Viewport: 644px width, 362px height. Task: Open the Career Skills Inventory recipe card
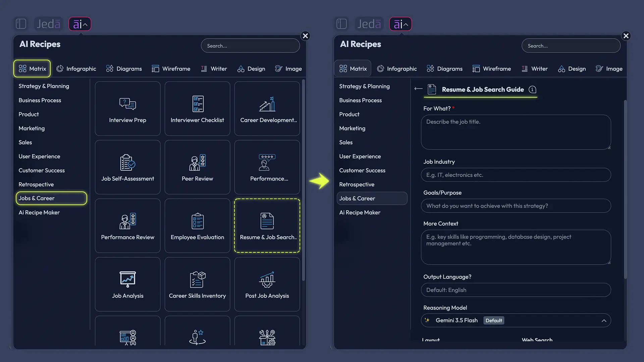click(197, 285)
